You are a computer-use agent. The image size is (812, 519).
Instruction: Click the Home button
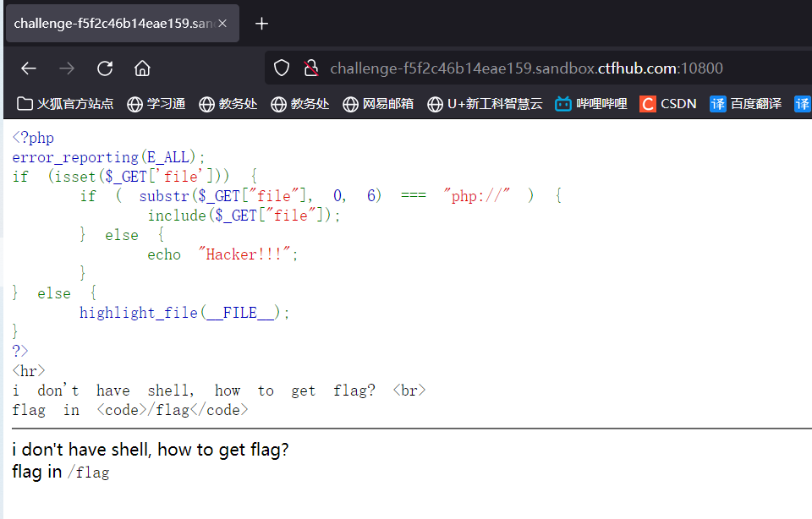pyautogui.click(x=142, y=68)
